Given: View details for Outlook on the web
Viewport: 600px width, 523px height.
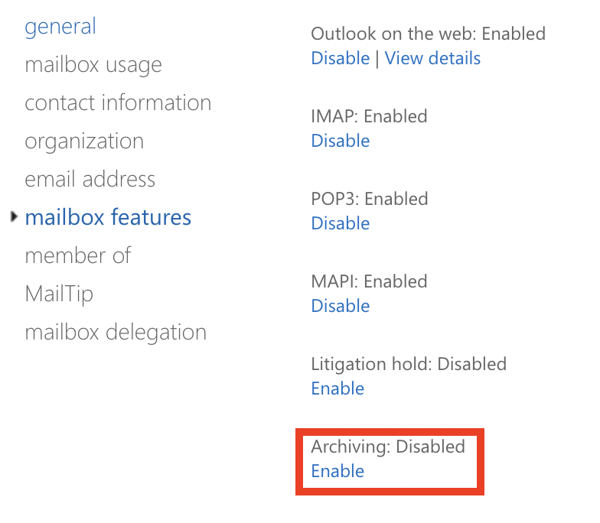Looking at the screenshot, I should click(432, 58).
